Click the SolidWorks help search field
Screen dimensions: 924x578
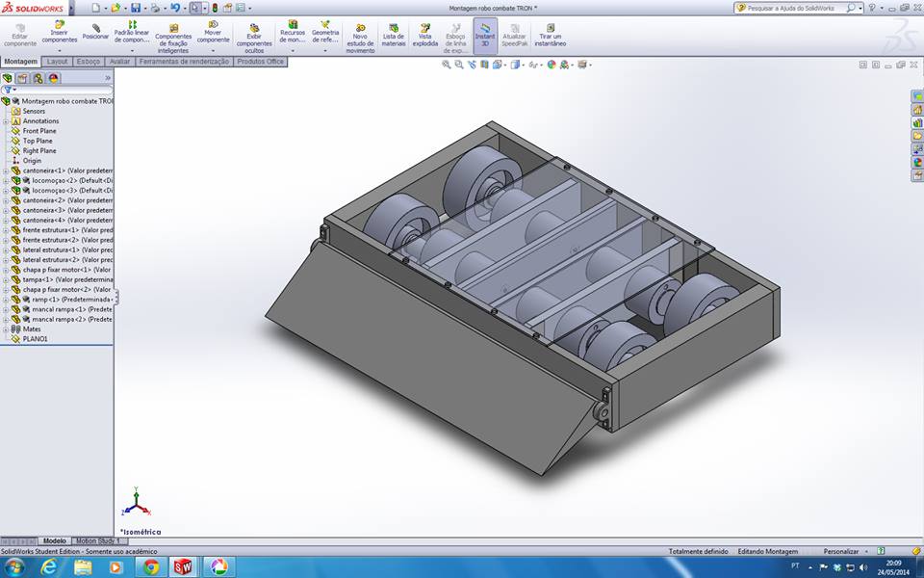click(x=796, y=9)
